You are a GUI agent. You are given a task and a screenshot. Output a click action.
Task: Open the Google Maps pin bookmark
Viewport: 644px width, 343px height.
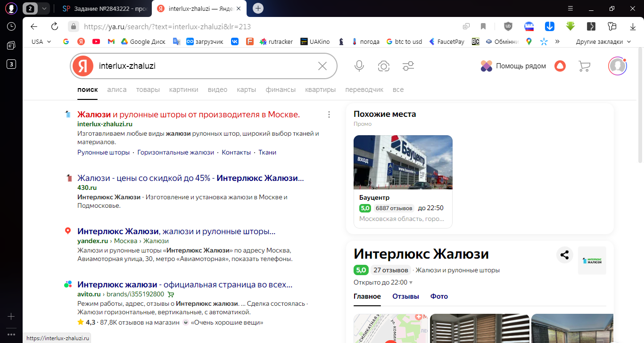pos(529,41)
